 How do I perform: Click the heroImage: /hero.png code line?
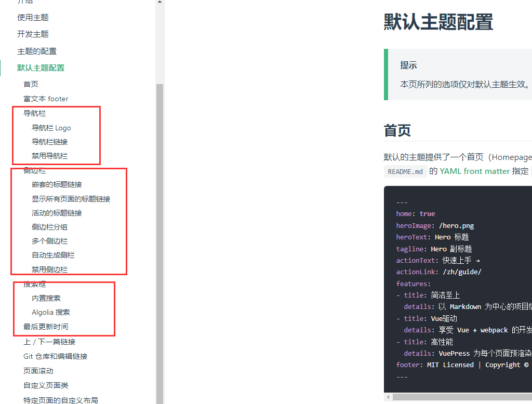click(435, 226)
